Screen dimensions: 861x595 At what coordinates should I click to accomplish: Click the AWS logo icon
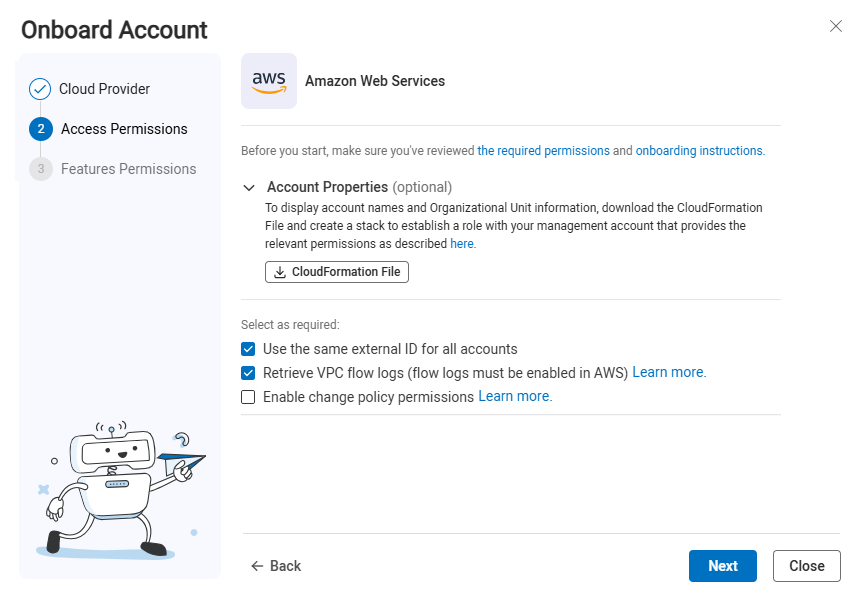[269, 81]
